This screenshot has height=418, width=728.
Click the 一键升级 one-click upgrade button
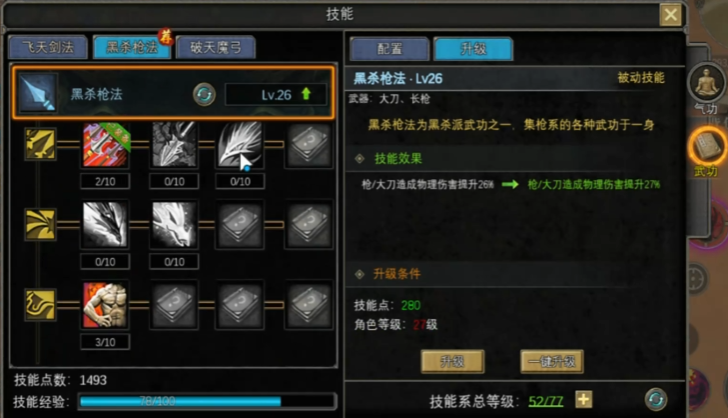(x=552, y=361)
